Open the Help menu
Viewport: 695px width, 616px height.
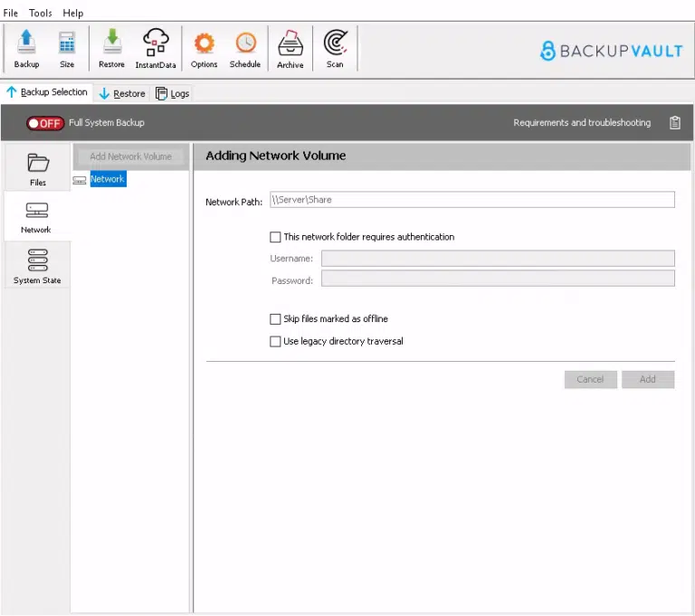(x=73, y=13)
